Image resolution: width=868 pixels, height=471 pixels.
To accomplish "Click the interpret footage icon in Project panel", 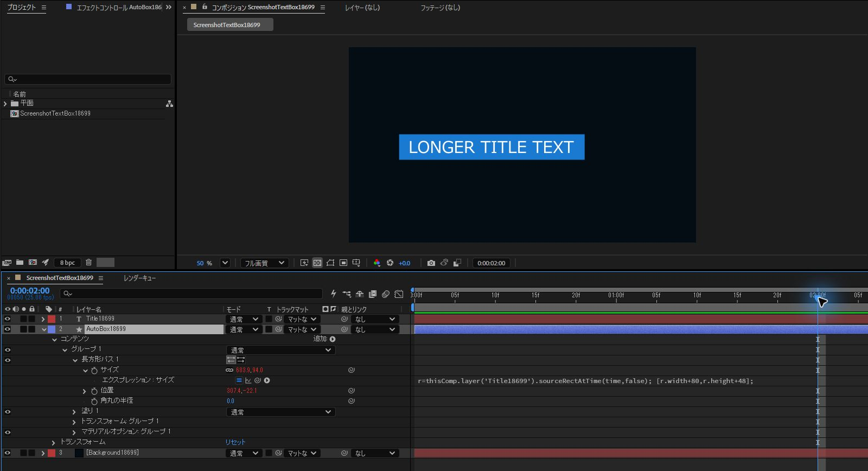I will click(x=7, y=263).
